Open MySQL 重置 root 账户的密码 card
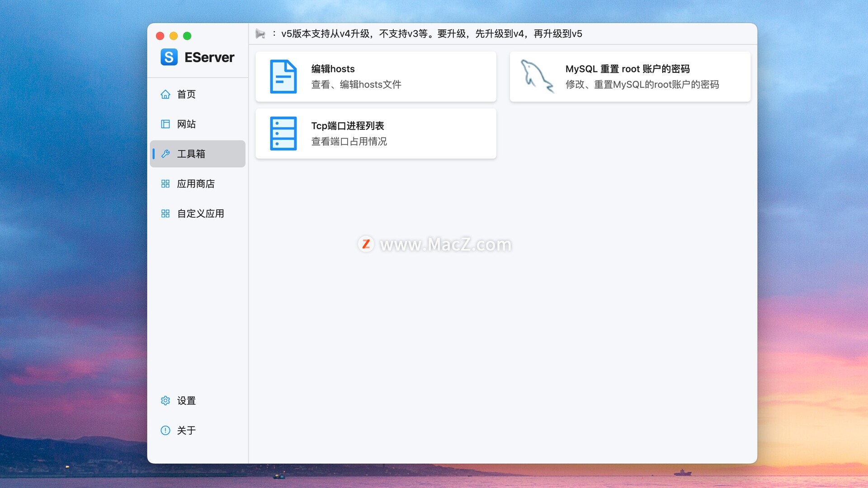Screen dimensions: 868x488 (629, 76)
